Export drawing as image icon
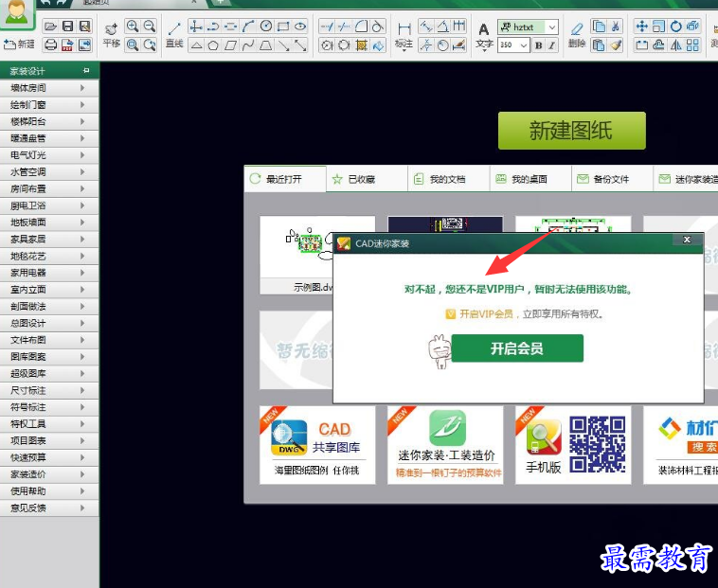The width and height of the screenshot is (718, 588). 84,45
